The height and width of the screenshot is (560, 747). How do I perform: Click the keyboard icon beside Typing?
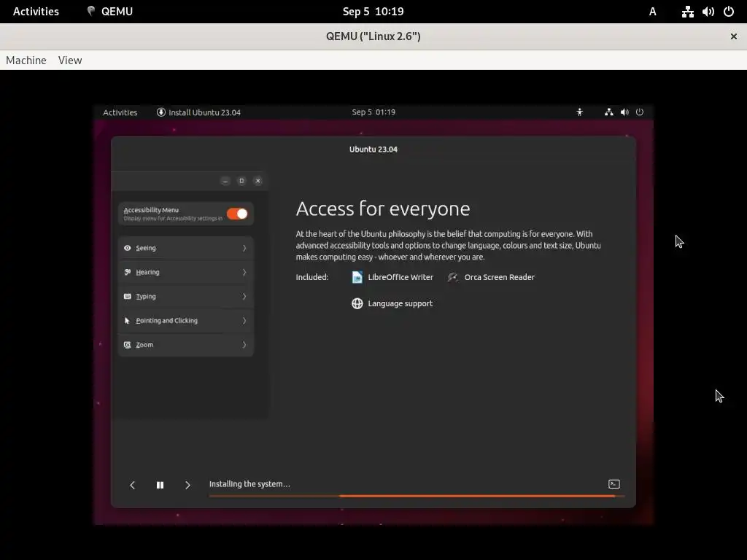(127, 296)
